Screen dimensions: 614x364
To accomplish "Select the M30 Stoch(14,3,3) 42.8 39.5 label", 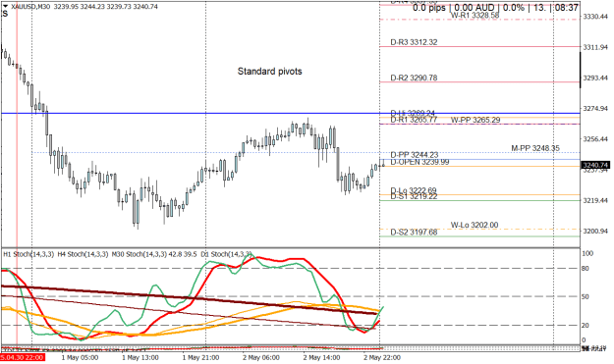I will coord(154,254).
